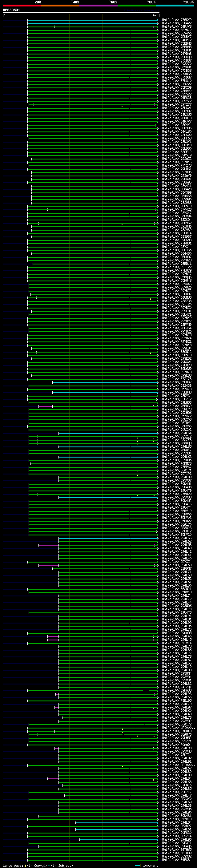
Task: Click the green ~80% legend segment
Action: point(137,6)
